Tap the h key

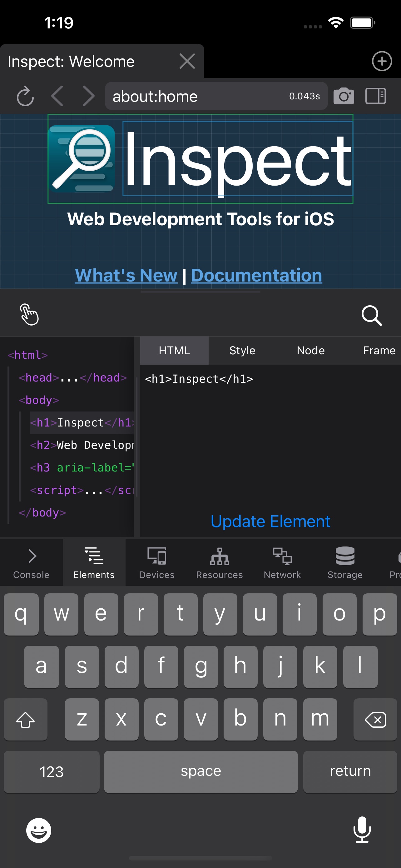point(240,667)
